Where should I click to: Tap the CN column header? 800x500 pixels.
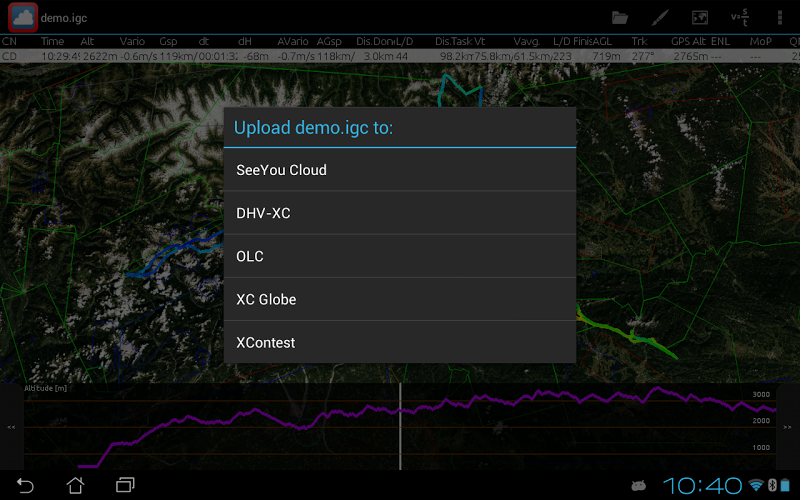[9, 41]
